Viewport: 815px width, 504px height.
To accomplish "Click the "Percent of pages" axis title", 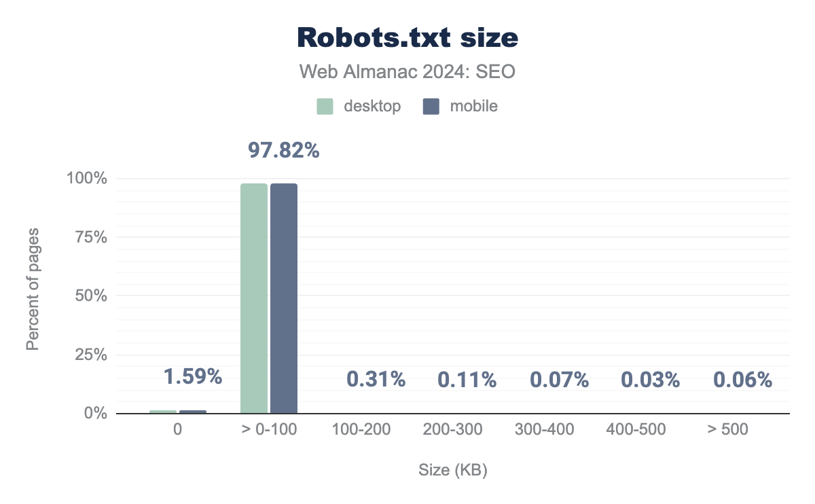I will (32, 290).
